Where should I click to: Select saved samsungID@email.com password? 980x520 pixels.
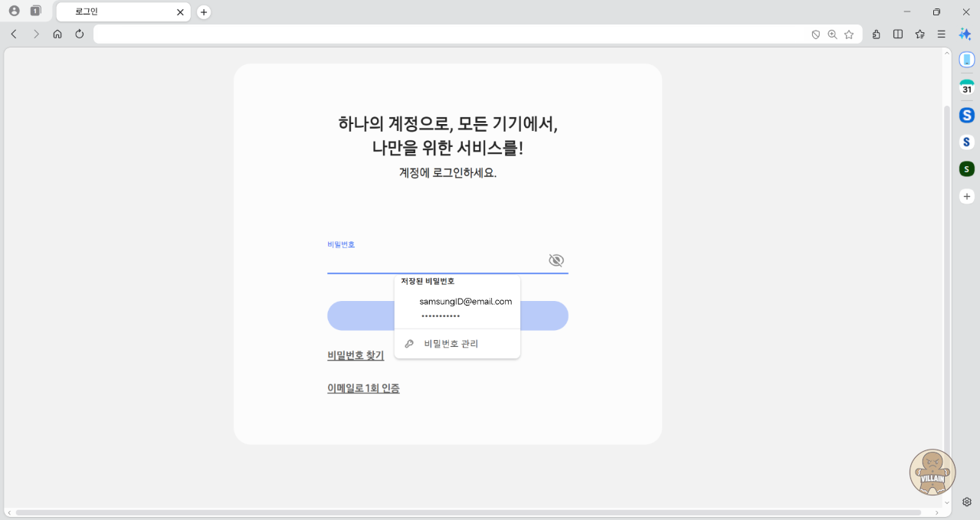[x=464, y=308]
